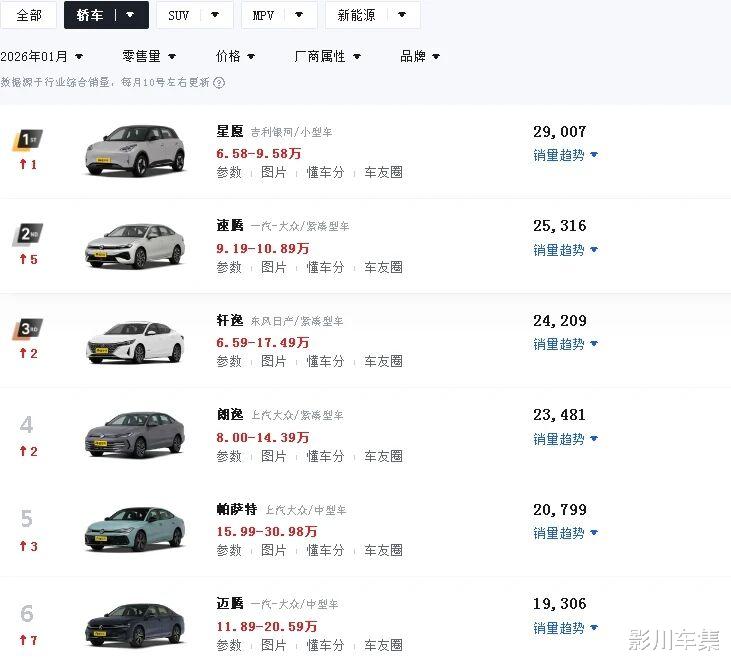
Task: Select the 全部 category tab
Action: click(29, 15)
